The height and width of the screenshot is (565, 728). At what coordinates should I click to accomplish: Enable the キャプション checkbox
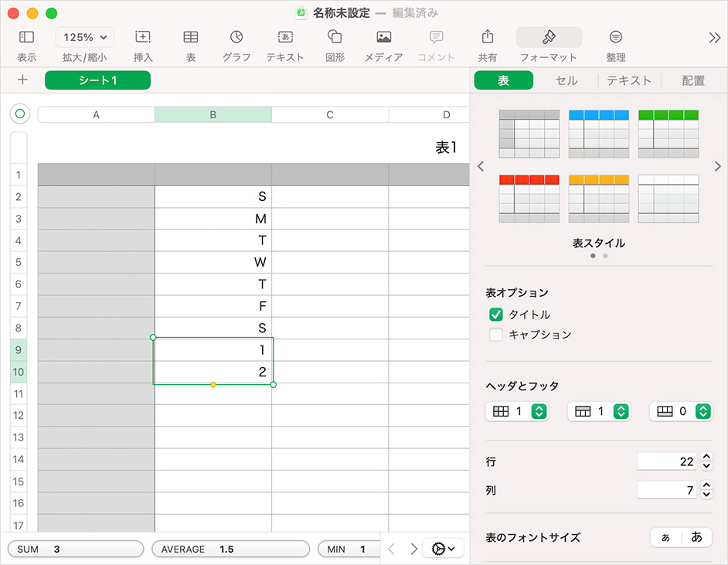[496, 335]
